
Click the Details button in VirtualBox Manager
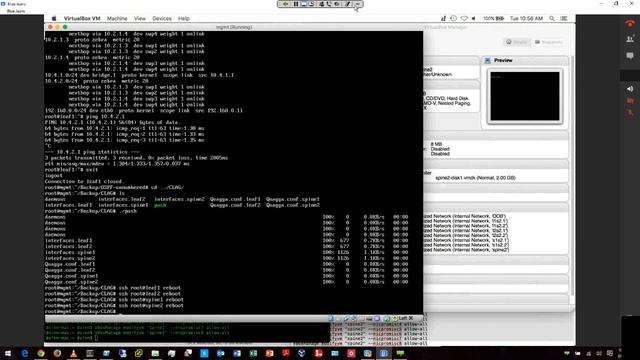tap(517, 42)
